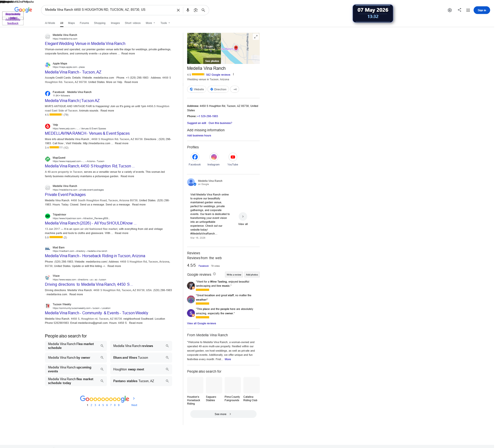Open 'Private Event Packages' result
Image resolution: width=497 pixels, height=448 pixels.
coord(65,194)
